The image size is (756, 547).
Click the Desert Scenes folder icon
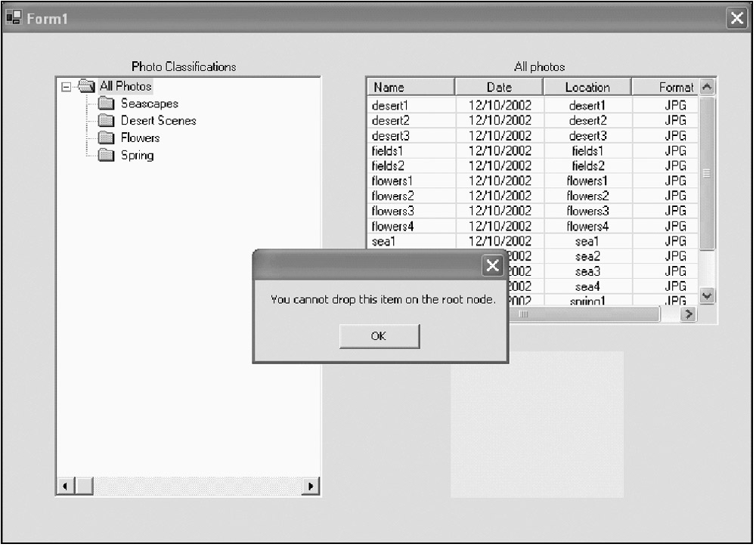107,121
